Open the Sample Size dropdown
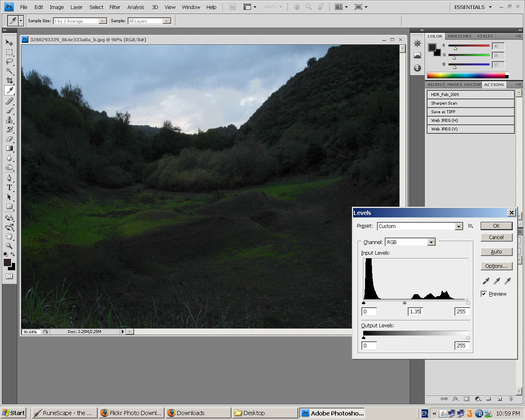Viewport: 525px width, 420px height. coord(103,21)
